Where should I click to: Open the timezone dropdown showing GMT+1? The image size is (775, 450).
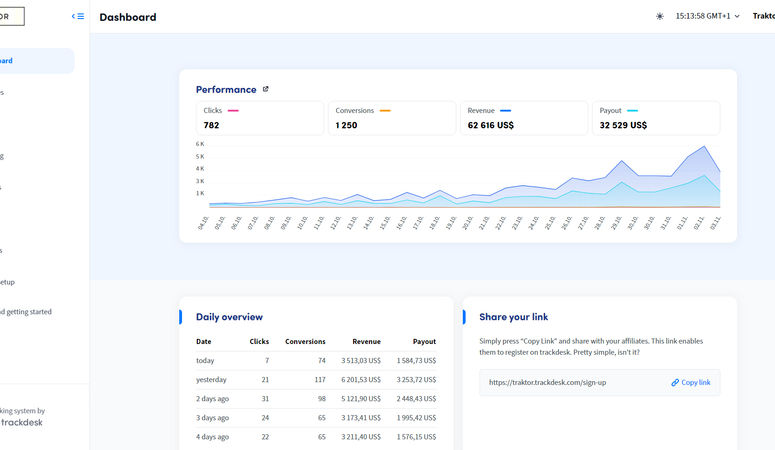(x=707, y=16)
